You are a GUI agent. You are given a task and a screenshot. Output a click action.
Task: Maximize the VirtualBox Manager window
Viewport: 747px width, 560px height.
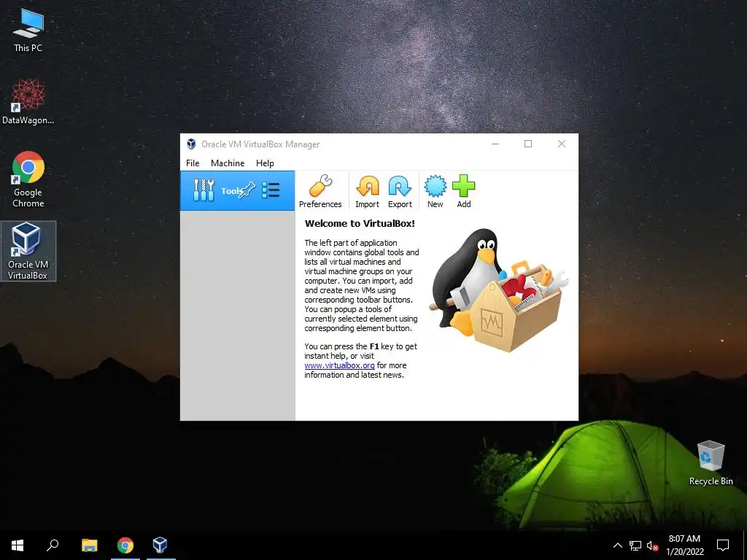pos(528,144)
